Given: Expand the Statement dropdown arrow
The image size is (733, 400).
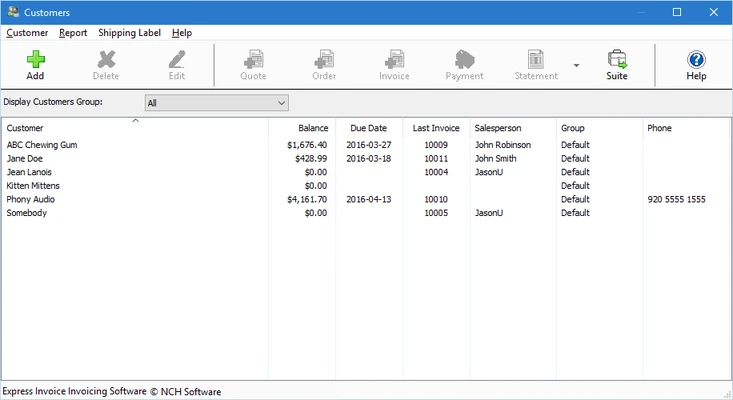Looking at the screenshot, I should pyautogui.click(x=576, y=65).
